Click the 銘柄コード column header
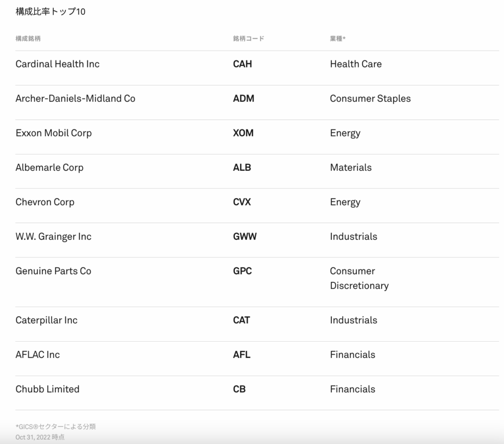This screenshot has width=504, height=444. pyautogui.click(x=249, y=38)
